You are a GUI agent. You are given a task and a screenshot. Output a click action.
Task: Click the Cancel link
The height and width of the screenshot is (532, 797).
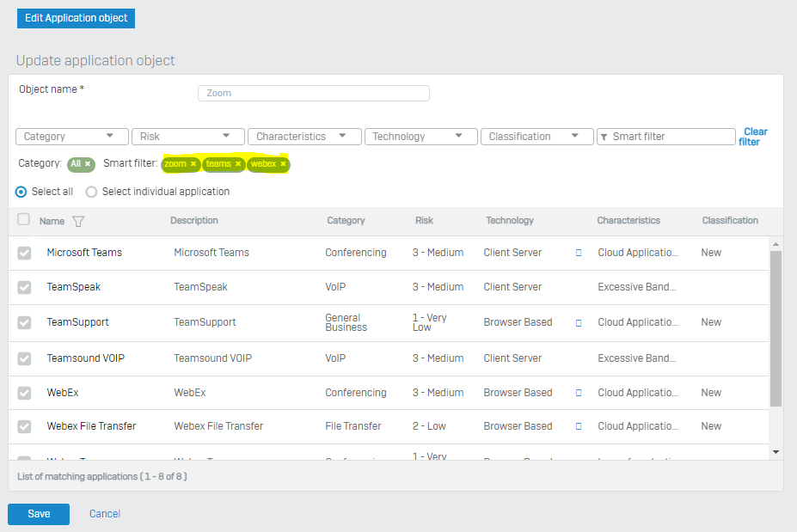point(105,514)
